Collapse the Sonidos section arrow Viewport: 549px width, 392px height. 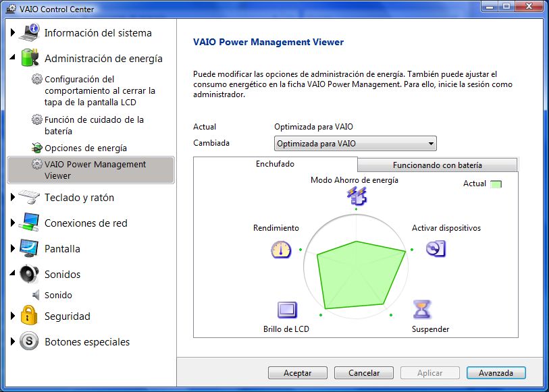pyautogui.click(x=13, y=273)
